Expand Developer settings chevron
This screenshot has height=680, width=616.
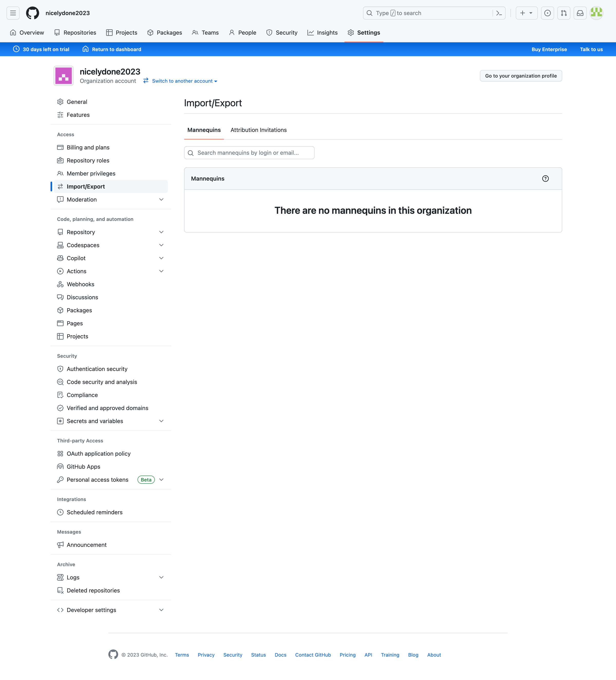(161, 610)
